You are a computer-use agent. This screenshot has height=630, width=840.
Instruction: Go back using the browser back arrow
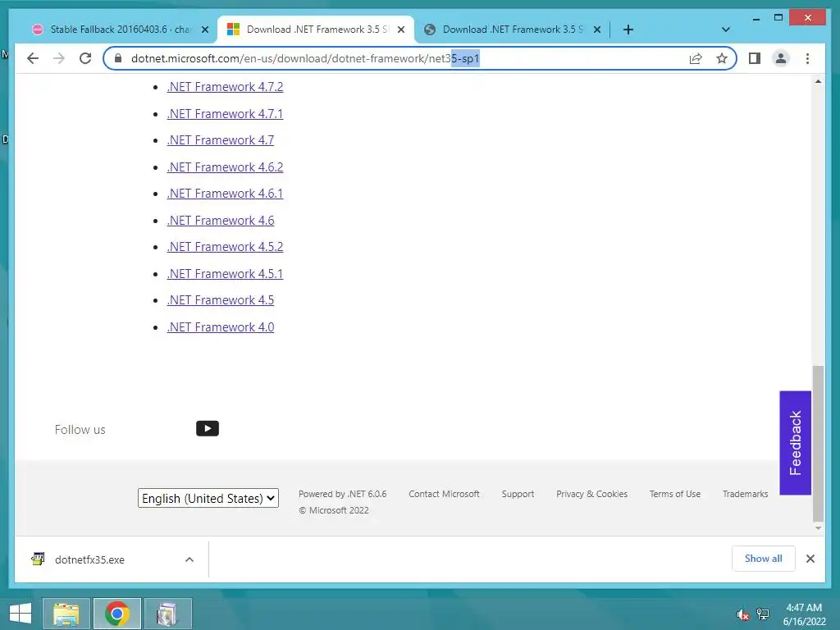[33, 58]
